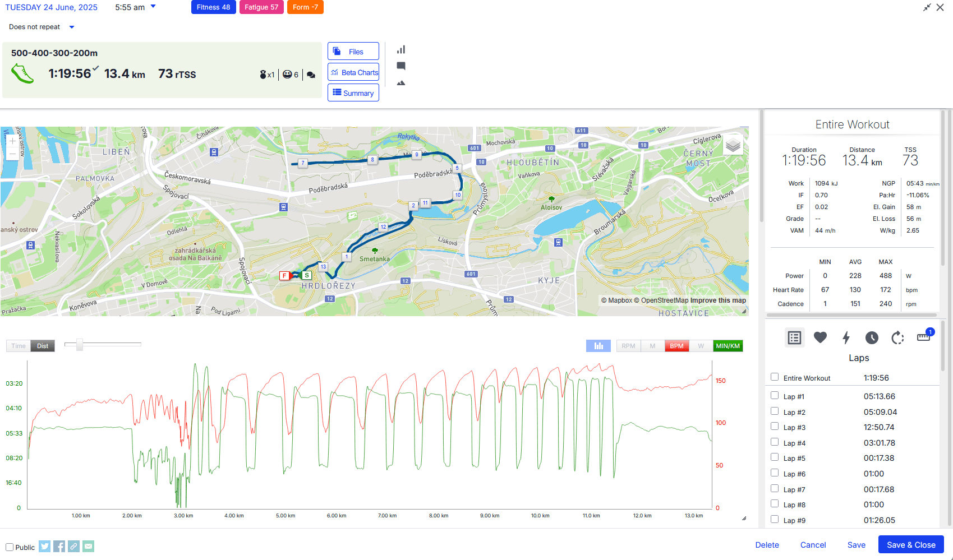Select Lap #4 checkbox

point(775,442)
